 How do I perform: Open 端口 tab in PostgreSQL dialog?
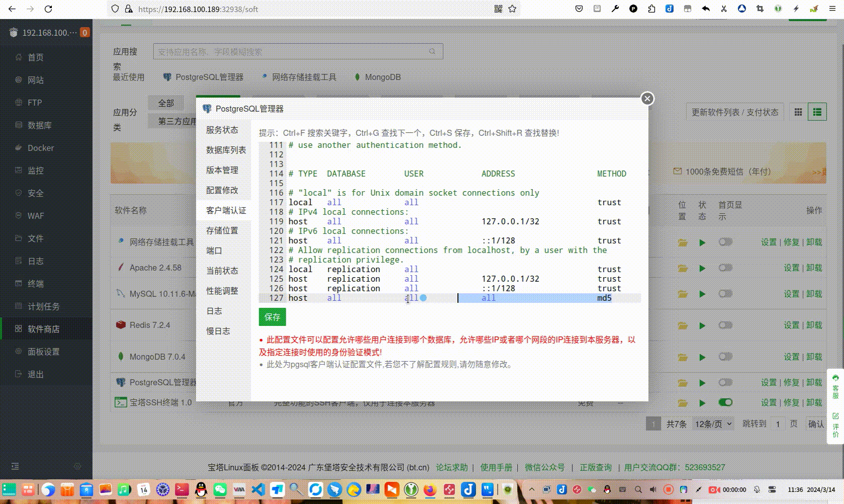click(223, 250)
